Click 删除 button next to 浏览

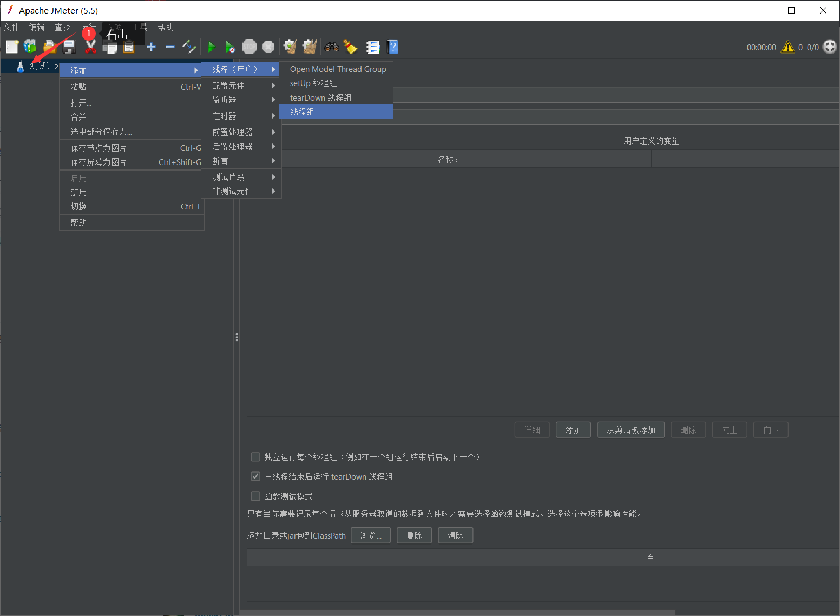point(415,535)
